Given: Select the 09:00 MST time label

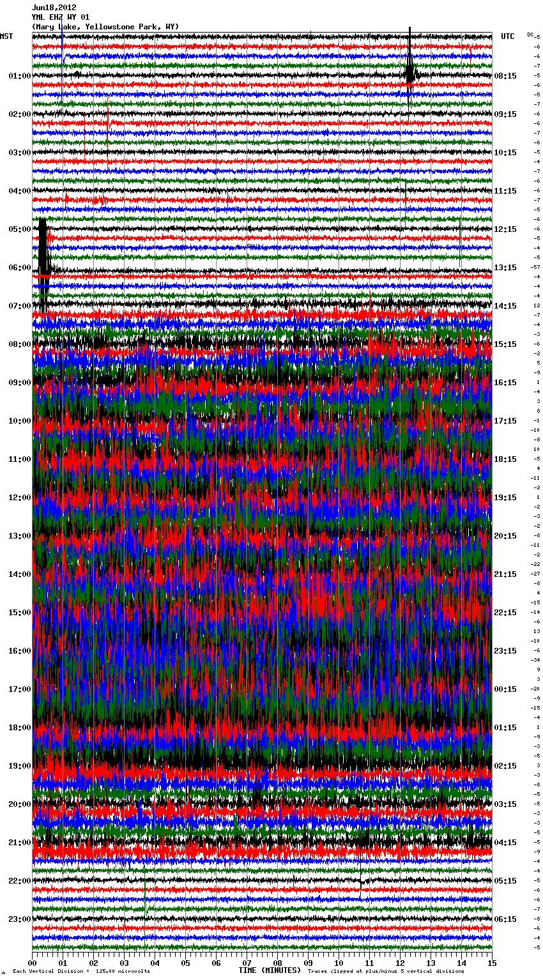Looking at the screenshot, I should 20,383.
